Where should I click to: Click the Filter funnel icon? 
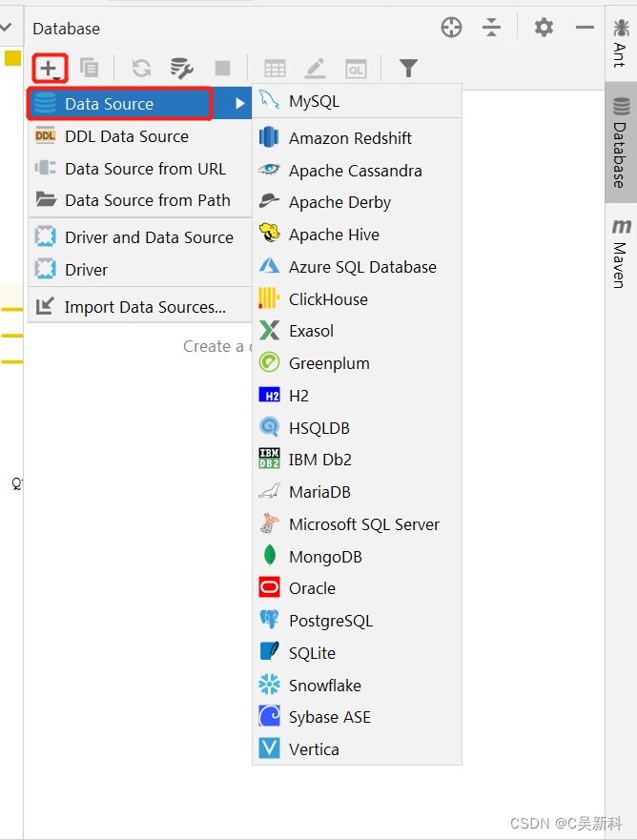point(408,68)
